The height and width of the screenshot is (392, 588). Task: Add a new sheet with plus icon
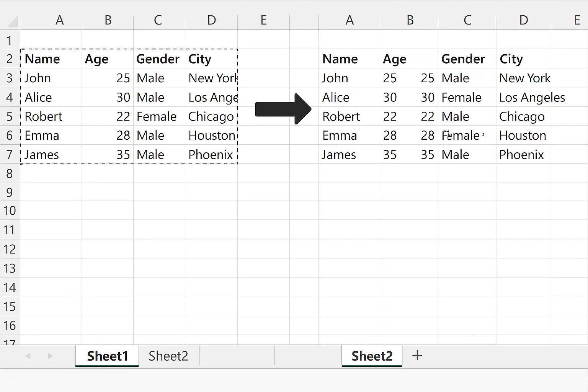(x=417, y=356)
